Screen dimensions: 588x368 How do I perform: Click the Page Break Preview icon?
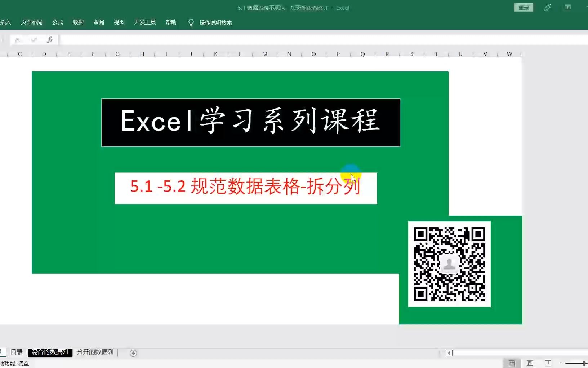point(547,363)
